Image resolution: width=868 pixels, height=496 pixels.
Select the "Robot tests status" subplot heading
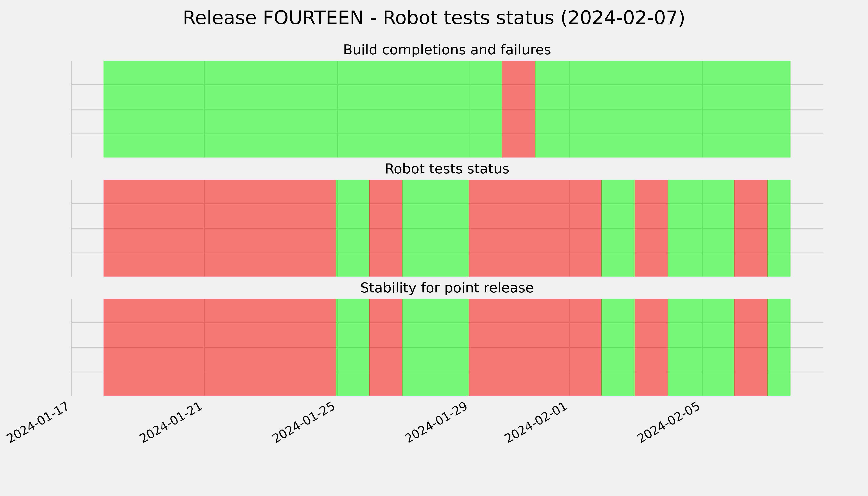pyautogui.click(x=447, y=169)
